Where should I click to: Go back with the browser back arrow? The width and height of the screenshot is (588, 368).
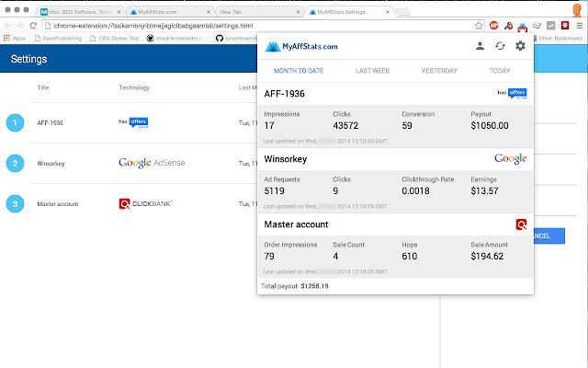pos(8,26)
